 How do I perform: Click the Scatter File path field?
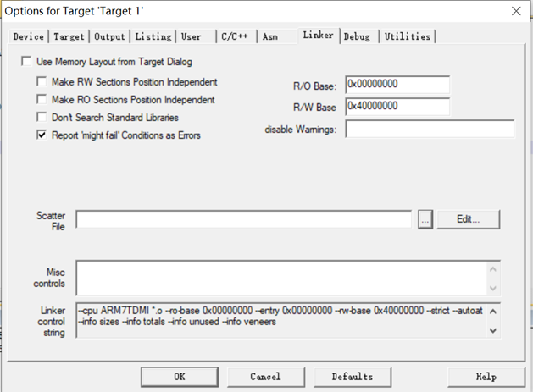(x=243, y=219)
